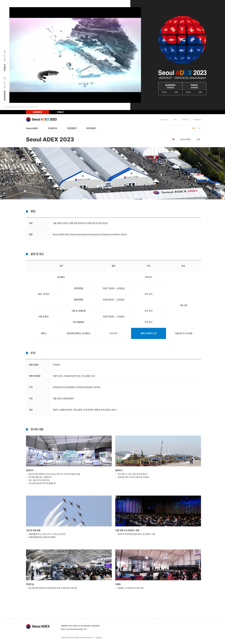
Task: Click the 국무총리 cell in the 조직 table
Action: click(125, 365)
